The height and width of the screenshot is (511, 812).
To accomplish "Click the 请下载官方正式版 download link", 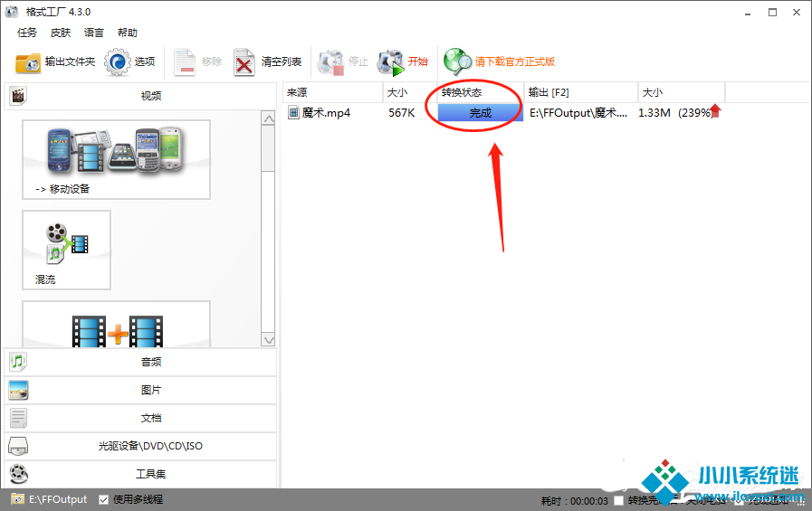I will point(500,62).
